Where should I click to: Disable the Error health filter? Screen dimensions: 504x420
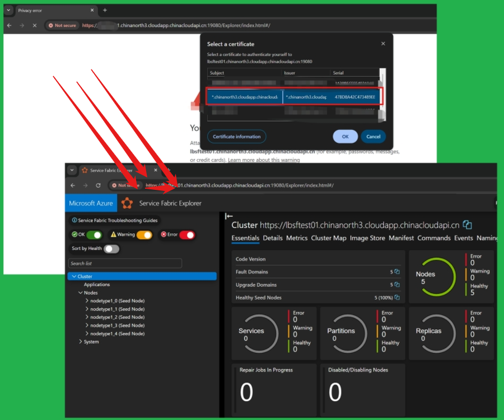coord(186,235)
